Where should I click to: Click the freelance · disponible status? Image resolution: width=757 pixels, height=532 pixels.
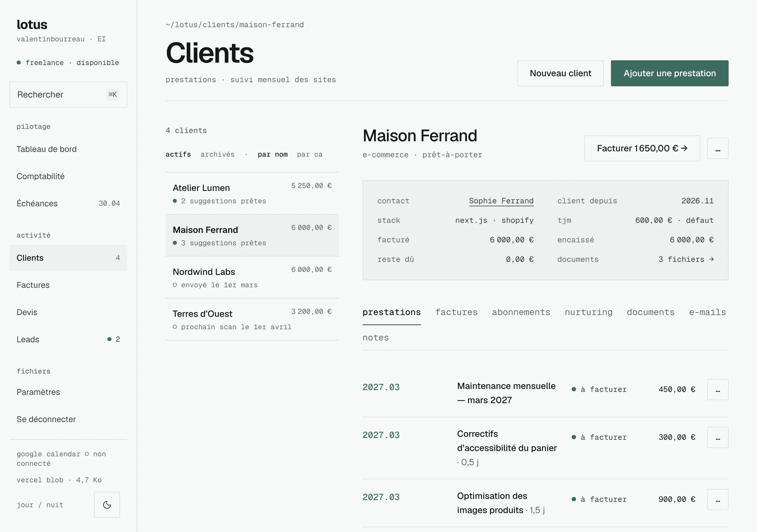[x=68, y=63]
